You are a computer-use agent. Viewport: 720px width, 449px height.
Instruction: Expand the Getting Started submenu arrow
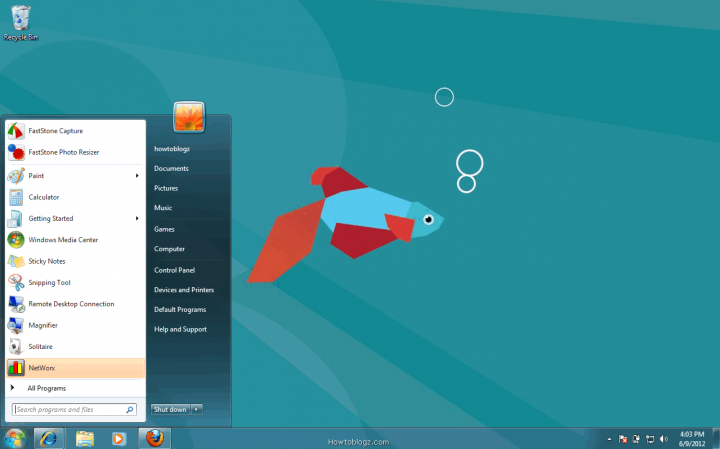137,218
